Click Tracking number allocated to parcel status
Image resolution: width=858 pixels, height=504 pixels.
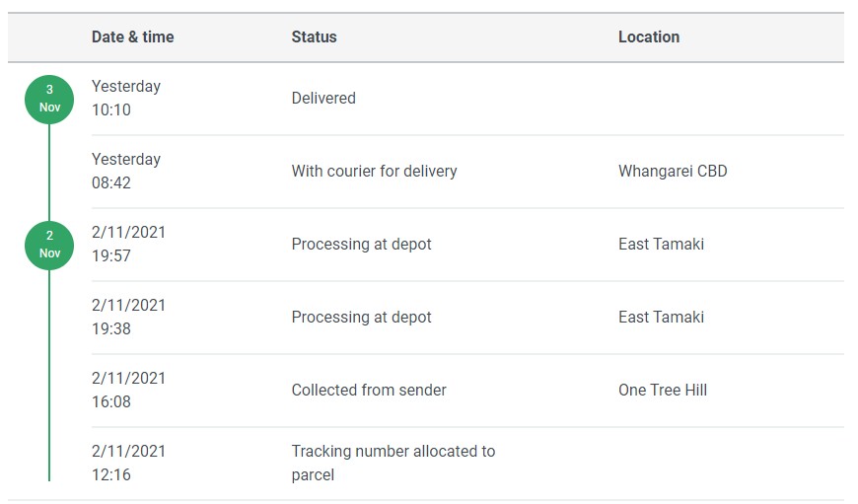393,464
